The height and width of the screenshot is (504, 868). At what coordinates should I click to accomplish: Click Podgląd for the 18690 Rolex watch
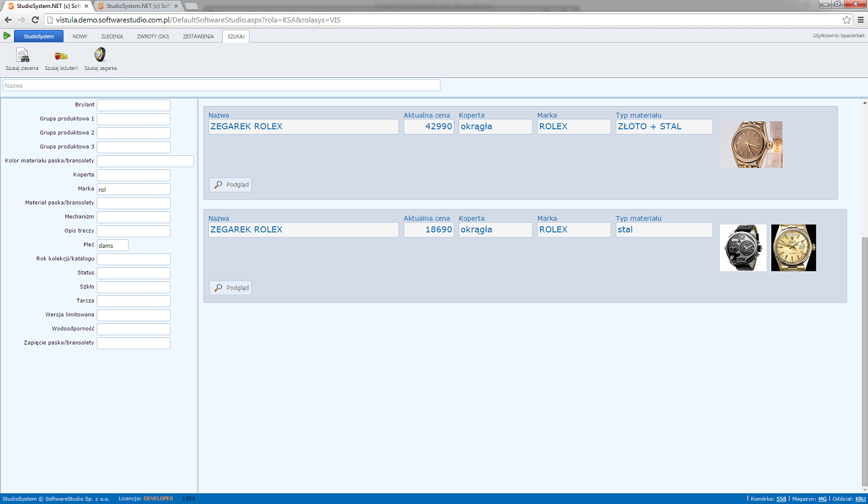(x=231, y=288)
